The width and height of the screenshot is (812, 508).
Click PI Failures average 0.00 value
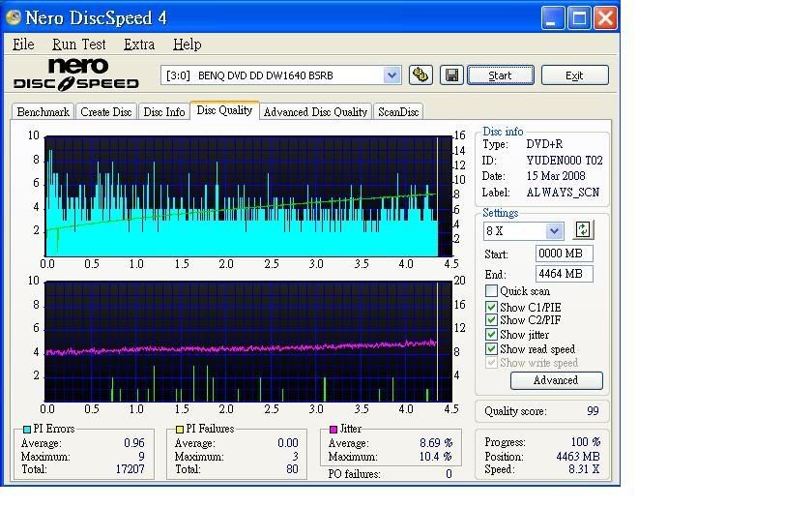pos(288,443)
